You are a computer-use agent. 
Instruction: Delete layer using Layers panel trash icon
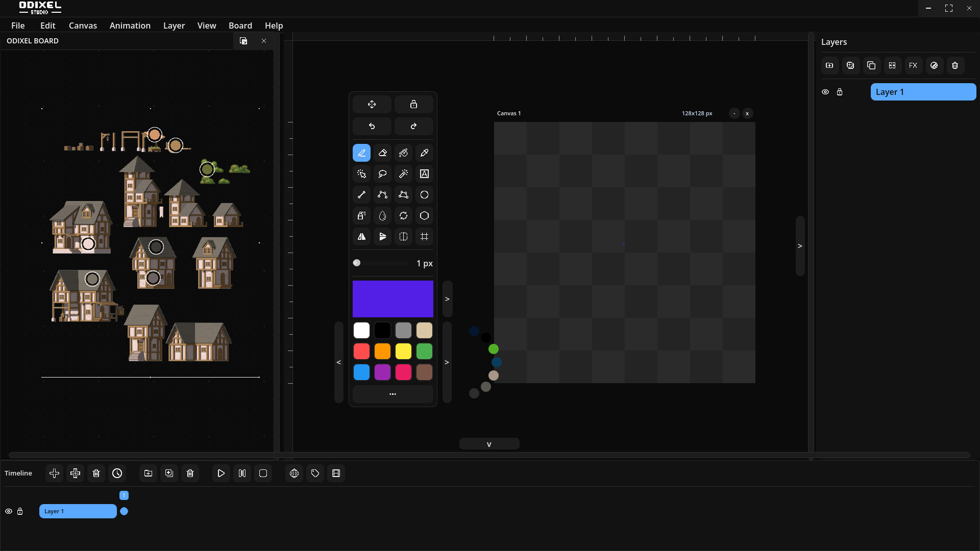point(955,65)
